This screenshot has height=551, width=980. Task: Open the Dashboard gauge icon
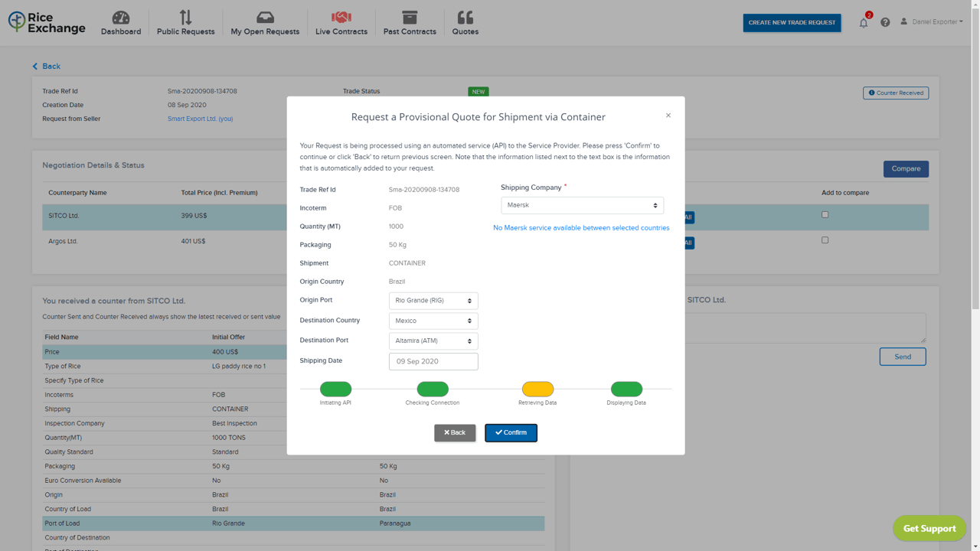(121, 17)
